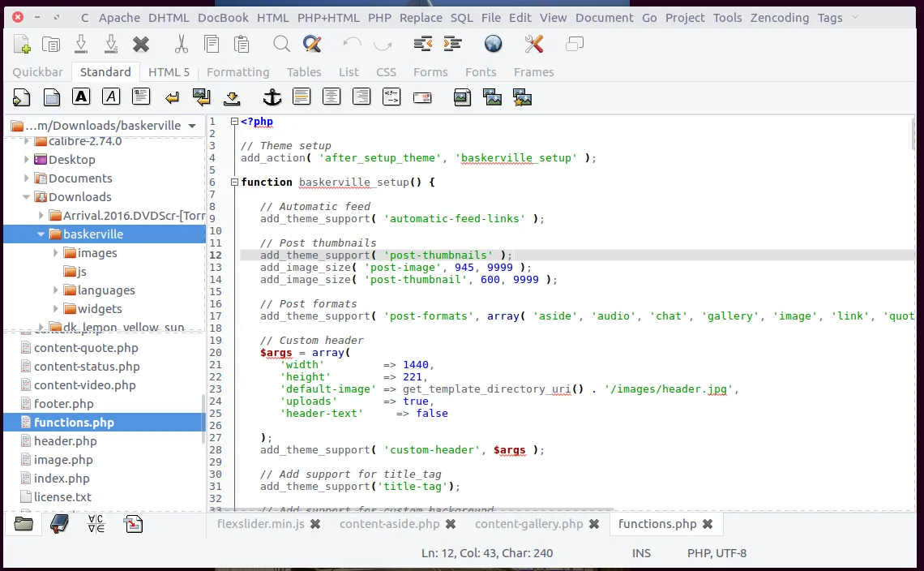The width and height of the screenshot is (924, 571).
Task: Open the Find and Replace tool
Action: [x=310, y=45]
